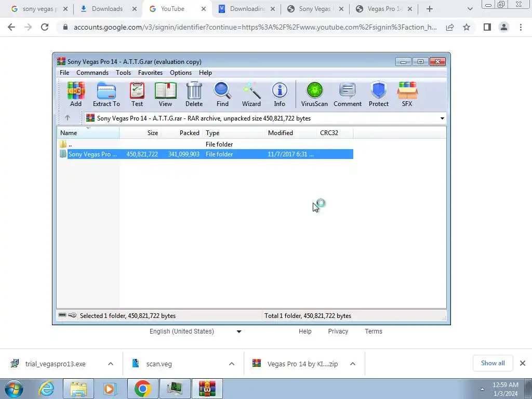The width and height of the screenshot is (532, 399).
Task: Switch to the Downloads tab
Action: pos(107,9)
